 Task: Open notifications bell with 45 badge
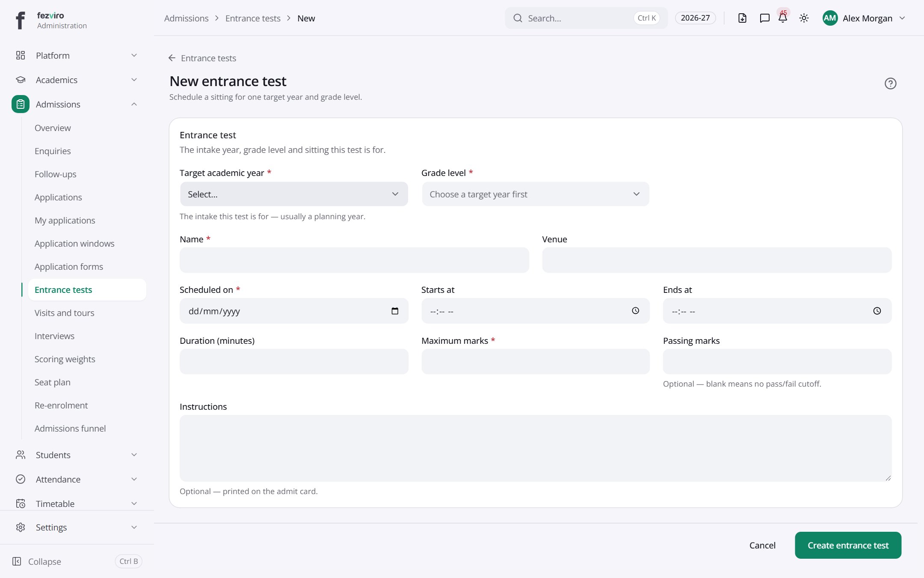pyautogui.click(x=783, y=18)
